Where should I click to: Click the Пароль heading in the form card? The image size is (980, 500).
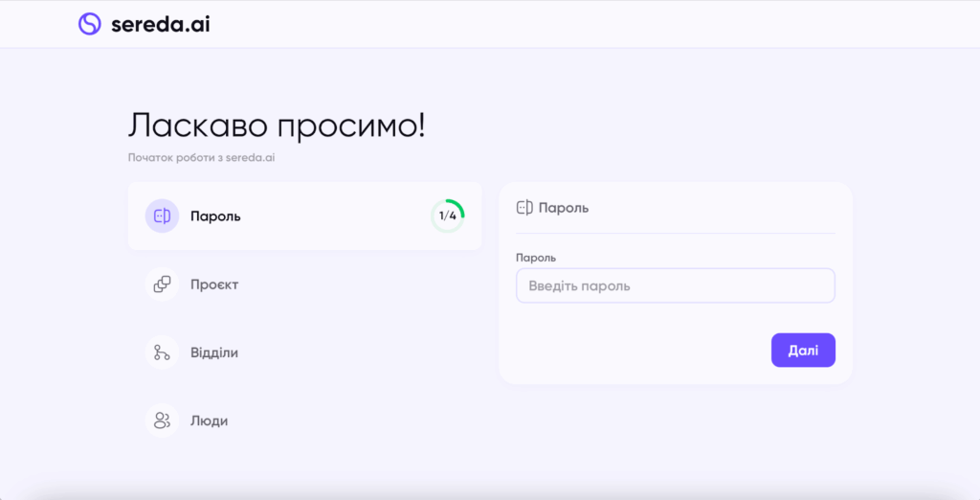(564, 208)
